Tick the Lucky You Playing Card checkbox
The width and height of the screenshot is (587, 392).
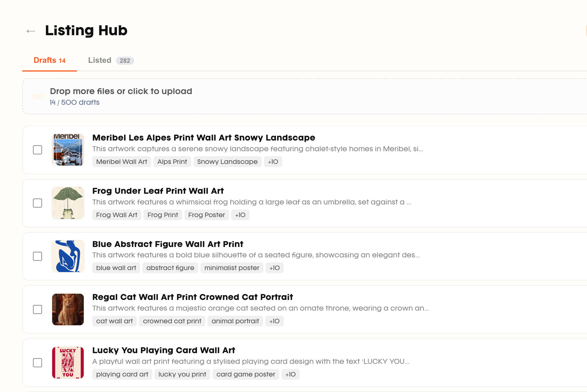pyautogui.click(x=37, y=363)
